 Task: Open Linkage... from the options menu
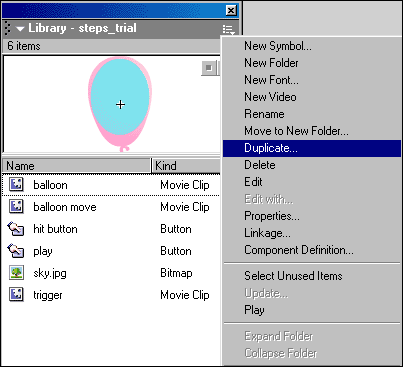[x=267, y=233]
